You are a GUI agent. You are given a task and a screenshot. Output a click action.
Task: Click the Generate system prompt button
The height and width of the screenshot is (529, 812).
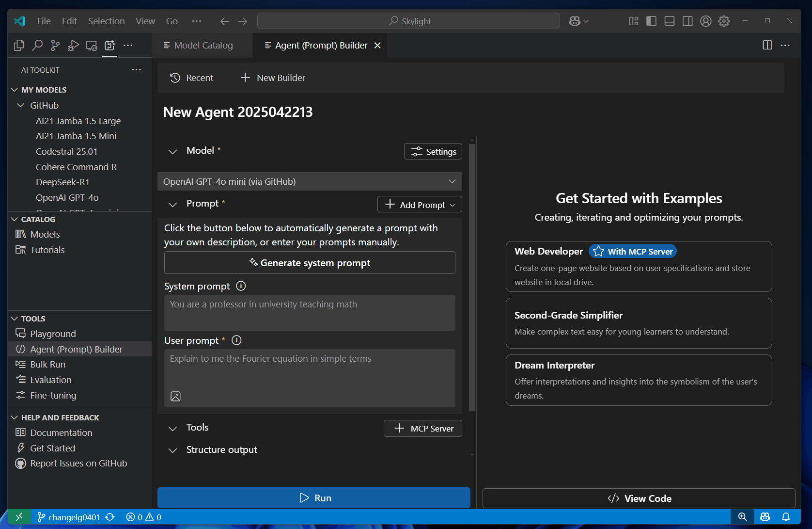tap(310, 262)
